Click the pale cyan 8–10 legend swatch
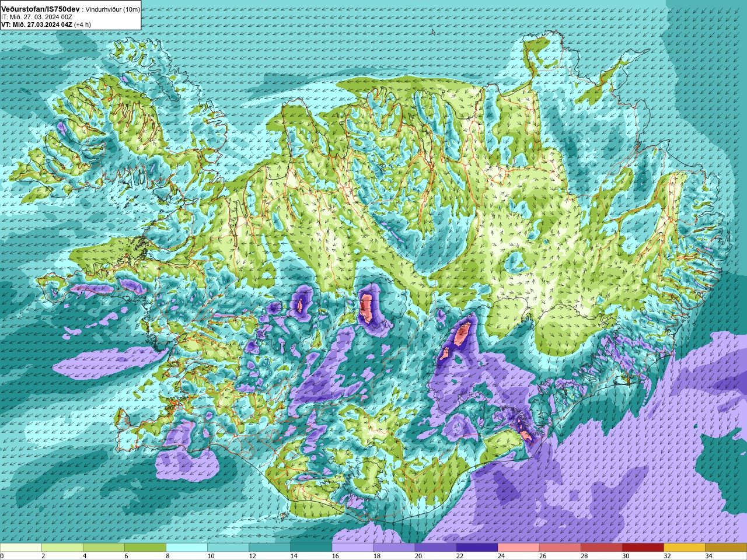The width and height of the screenshot is (747, 560). (x=187, y=548)
